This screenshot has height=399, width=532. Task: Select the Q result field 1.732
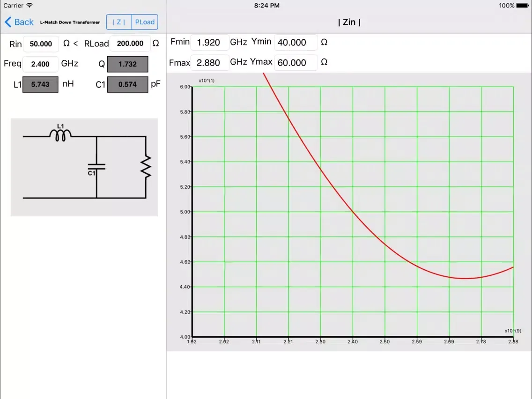[x=127, y=64]
